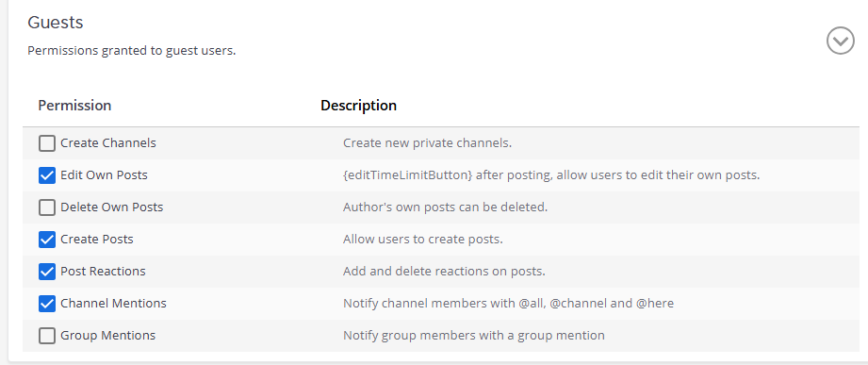Click the 'Post Reactions' label
The image size is (868, 365).
coord(103,272)
